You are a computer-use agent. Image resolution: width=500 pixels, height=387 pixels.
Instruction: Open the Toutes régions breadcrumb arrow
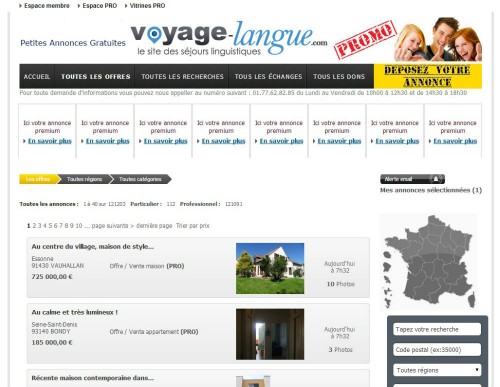[x=85, y=179]
